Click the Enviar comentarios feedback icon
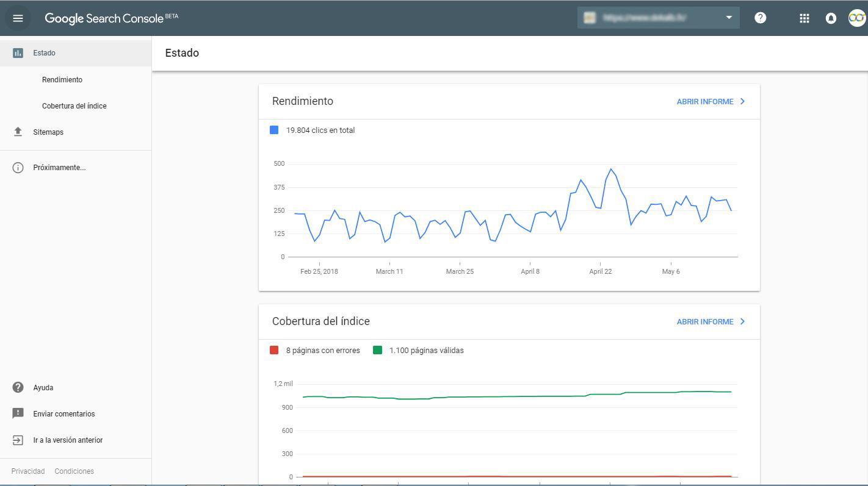Screen dimensions: 868x486 (x=18, y=413)
